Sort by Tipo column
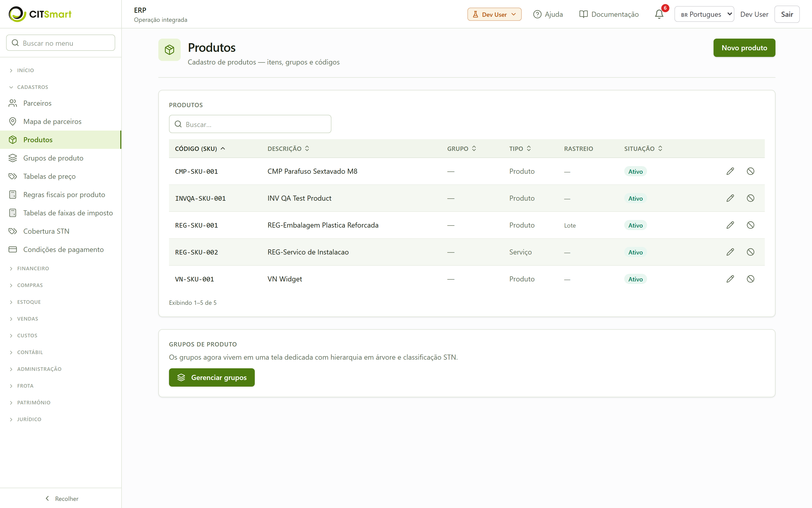 [x=520, y=149]
